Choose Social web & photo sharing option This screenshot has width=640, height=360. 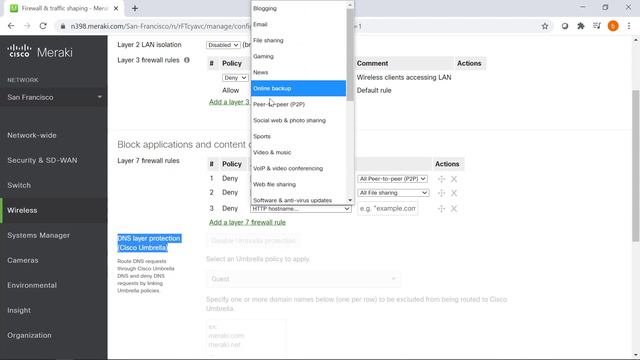tap(298, 120)
